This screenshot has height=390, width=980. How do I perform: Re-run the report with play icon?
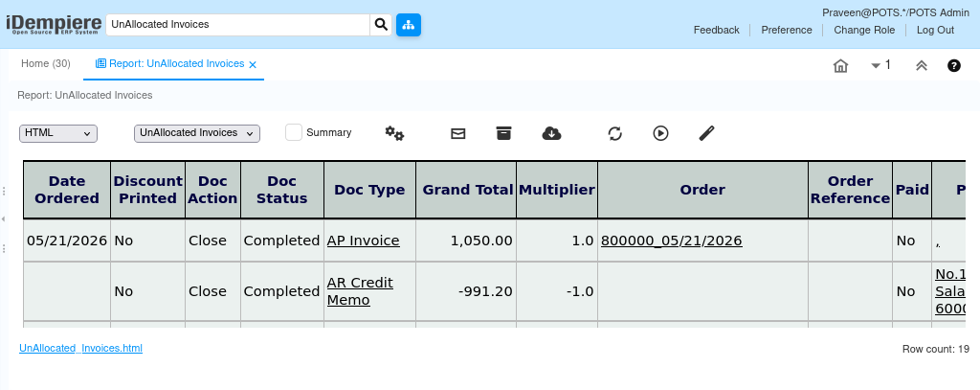tap(660, 133)
